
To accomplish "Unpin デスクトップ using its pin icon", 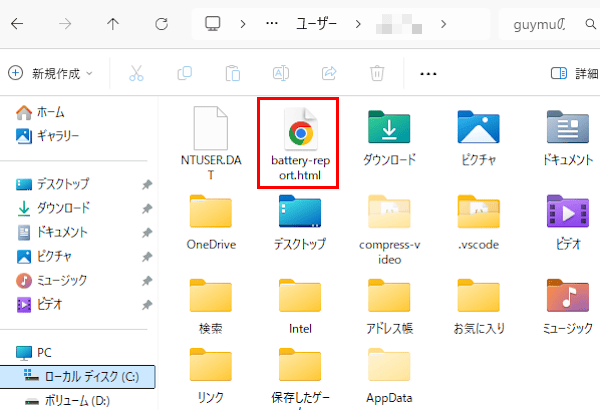I will [147, 185].
